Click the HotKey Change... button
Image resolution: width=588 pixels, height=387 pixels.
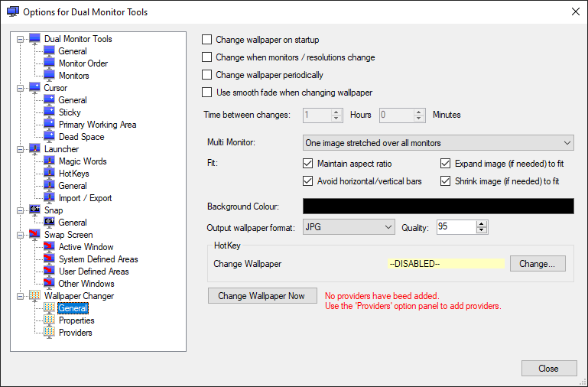click(x=538, y=264)
